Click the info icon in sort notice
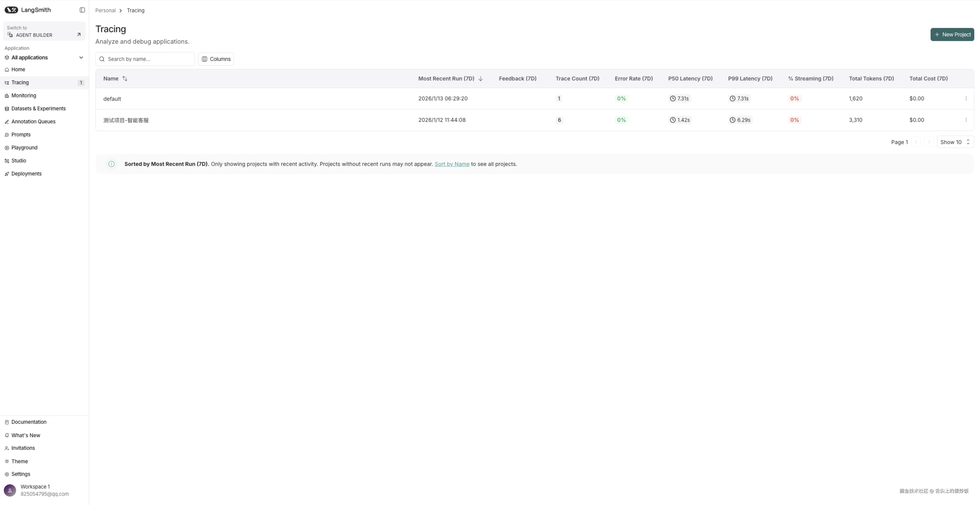 [x=111, y=164]
